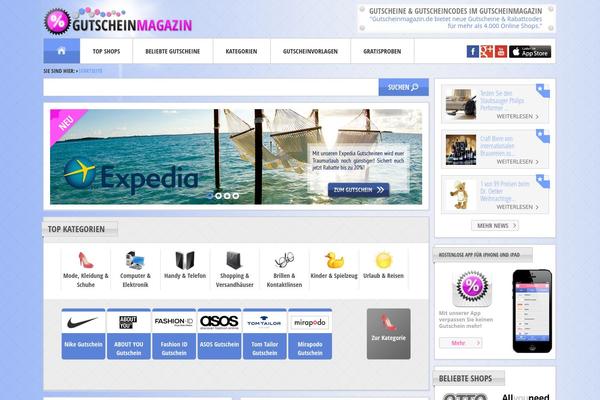Open the Gutscheinvorlagen menu
600x400 pixels.
(310, 51)
